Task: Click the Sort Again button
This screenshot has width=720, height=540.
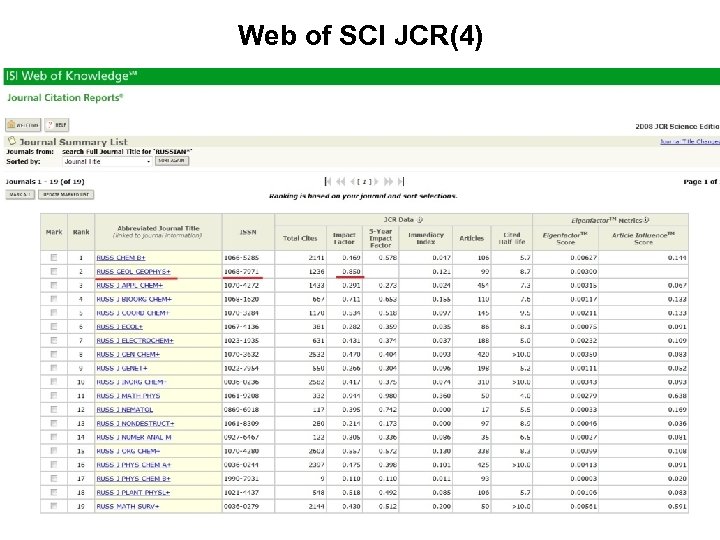Action: point(172,161)
